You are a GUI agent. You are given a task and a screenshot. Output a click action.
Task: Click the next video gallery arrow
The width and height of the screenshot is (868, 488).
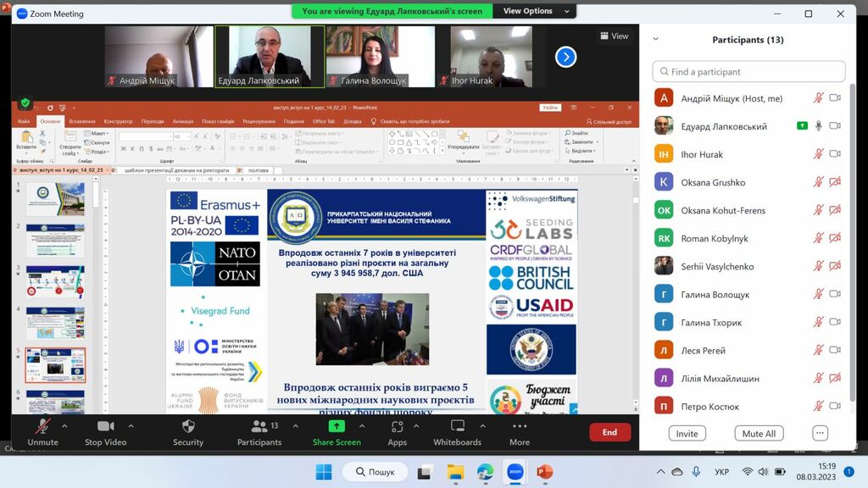(x=565, y=57)
